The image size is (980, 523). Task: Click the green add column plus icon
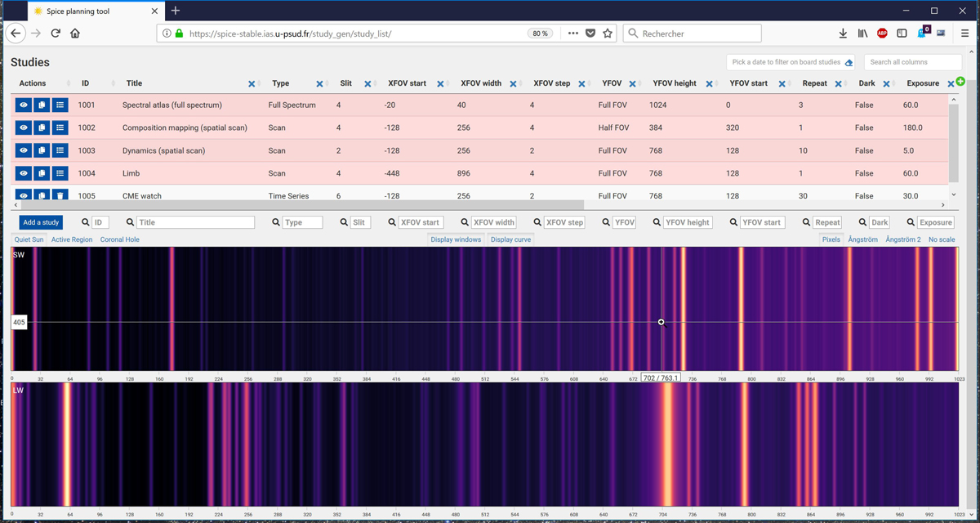click(960, 82)
